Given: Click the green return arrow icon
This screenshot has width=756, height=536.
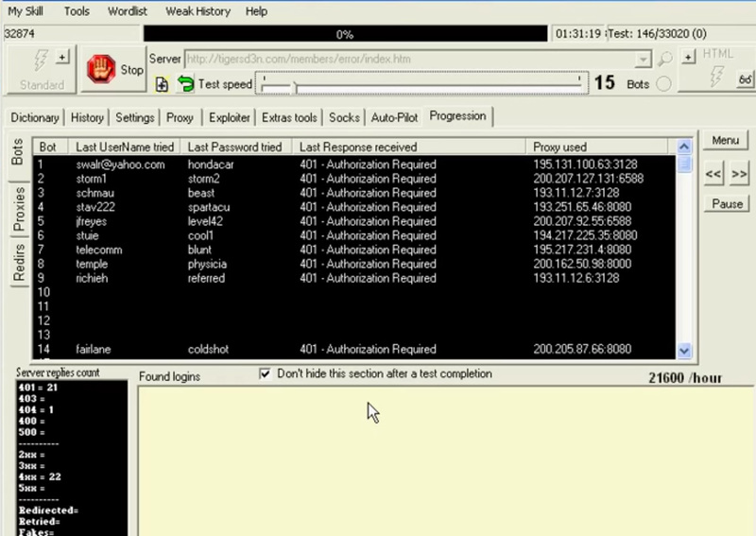Looking at the screenshot, I should coord(185,83).
